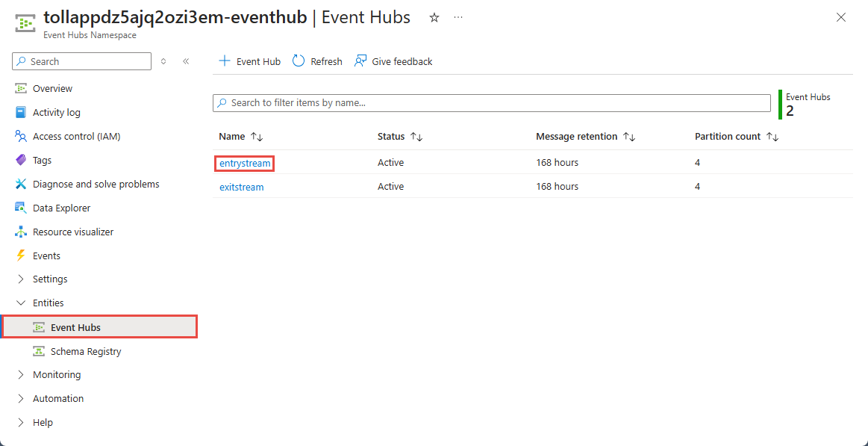Toggle the sidebar expand/collapse arrows control
Viewport: 868px width, 446px height.
tap(163, 61)
